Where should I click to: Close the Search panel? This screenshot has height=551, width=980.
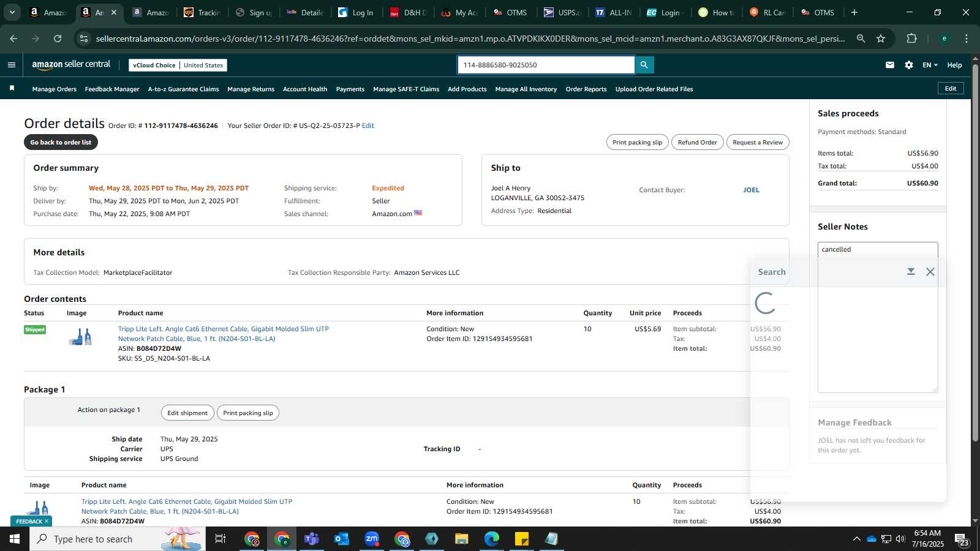(x=930, y=272)
